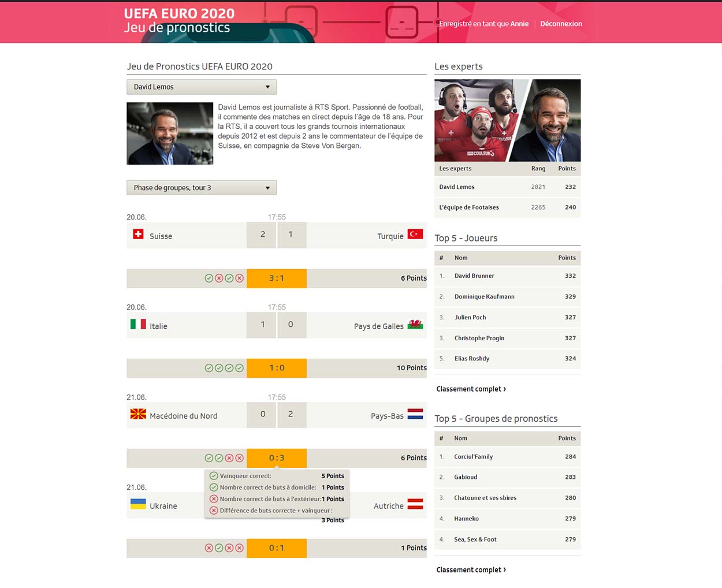Click first green check icon in Suisse result row
The height and width of the screenshot is (588, 722).
(209, 278)
